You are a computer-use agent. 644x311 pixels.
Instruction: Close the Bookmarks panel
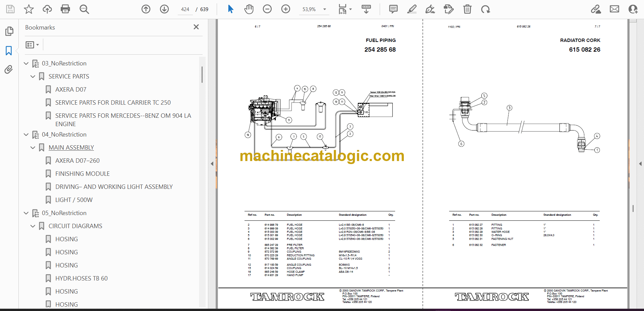tap(196, 27)
